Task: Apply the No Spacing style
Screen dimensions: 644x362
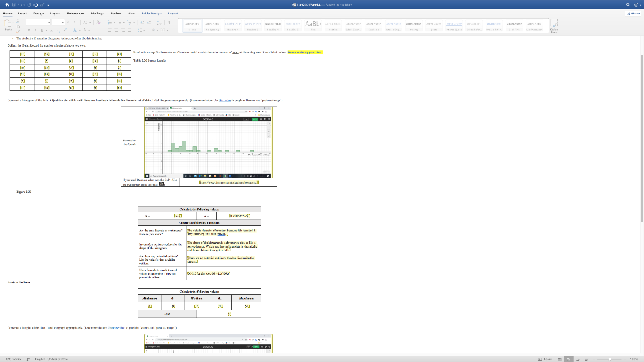Action: 213,26
